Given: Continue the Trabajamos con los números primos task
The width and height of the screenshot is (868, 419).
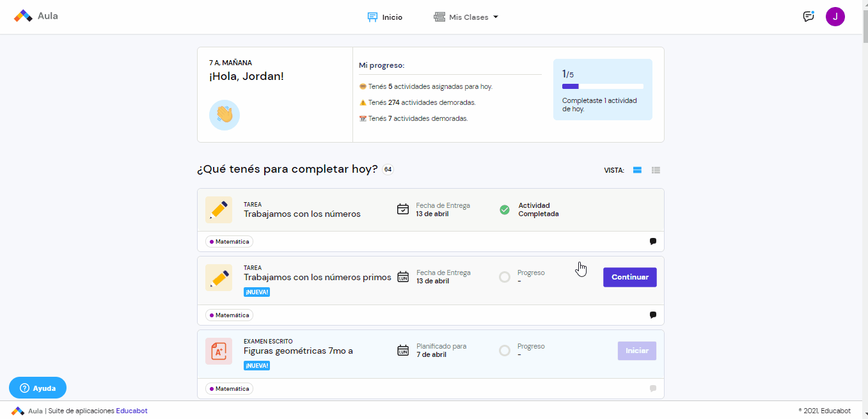Looking at the screenshot, I should click(630, 278).
